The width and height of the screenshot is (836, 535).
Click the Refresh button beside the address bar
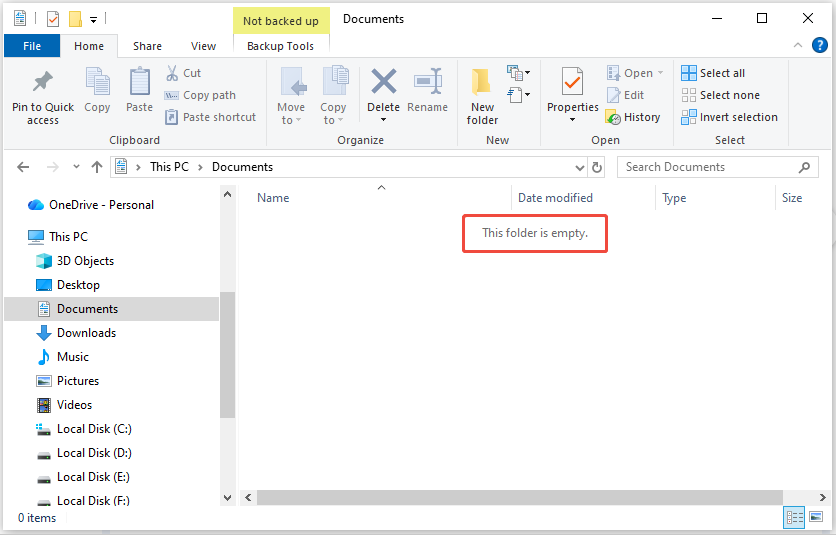598,167
